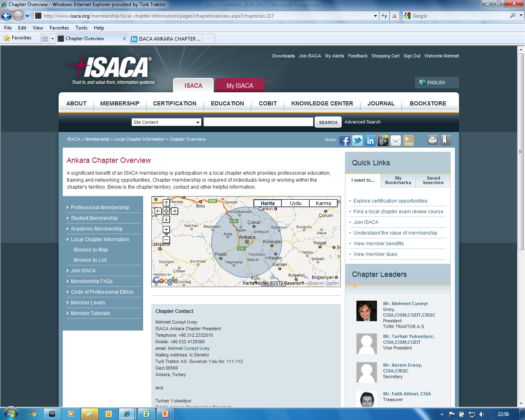This screenshot has width=525, height=420.
Task: Open Site Content dropdown
Action: point(167,122)
